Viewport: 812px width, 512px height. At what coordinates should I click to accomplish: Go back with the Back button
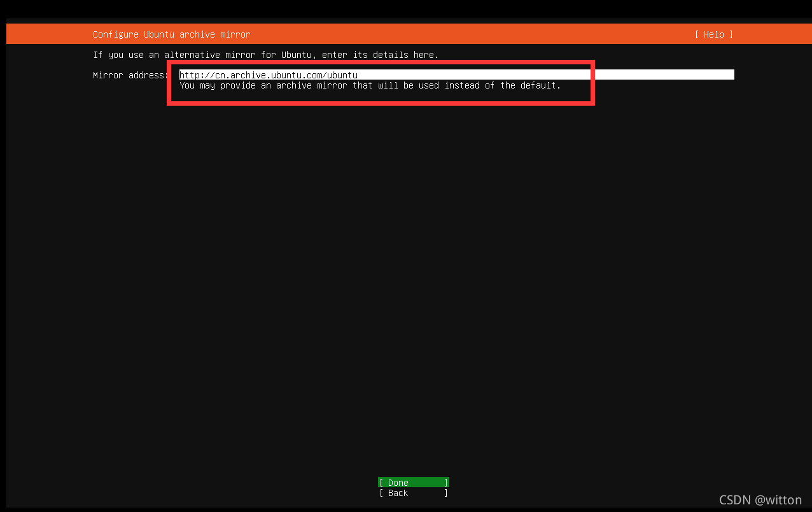click(414, 493)
